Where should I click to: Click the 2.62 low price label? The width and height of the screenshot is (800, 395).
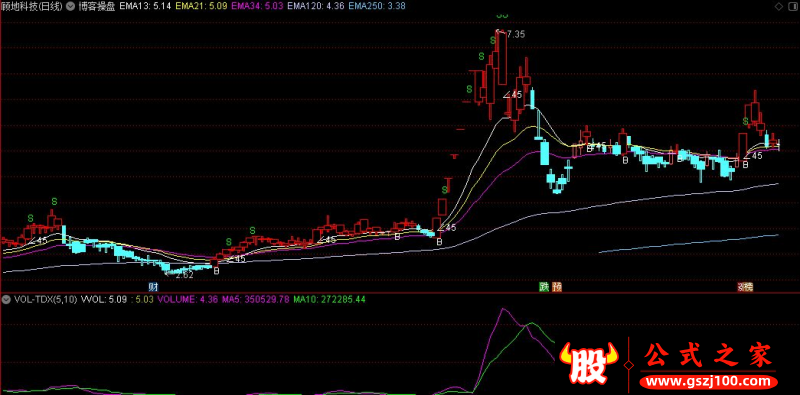click(184, 275)
